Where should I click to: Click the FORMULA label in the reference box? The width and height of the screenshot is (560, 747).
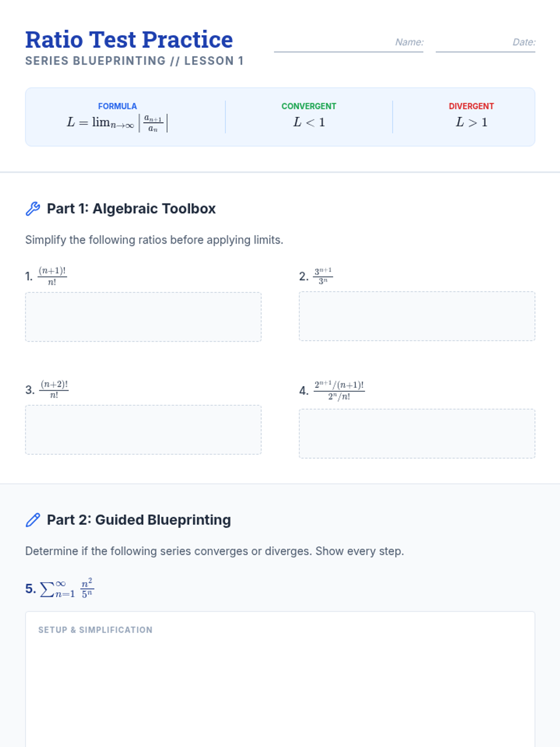(117, 106)
